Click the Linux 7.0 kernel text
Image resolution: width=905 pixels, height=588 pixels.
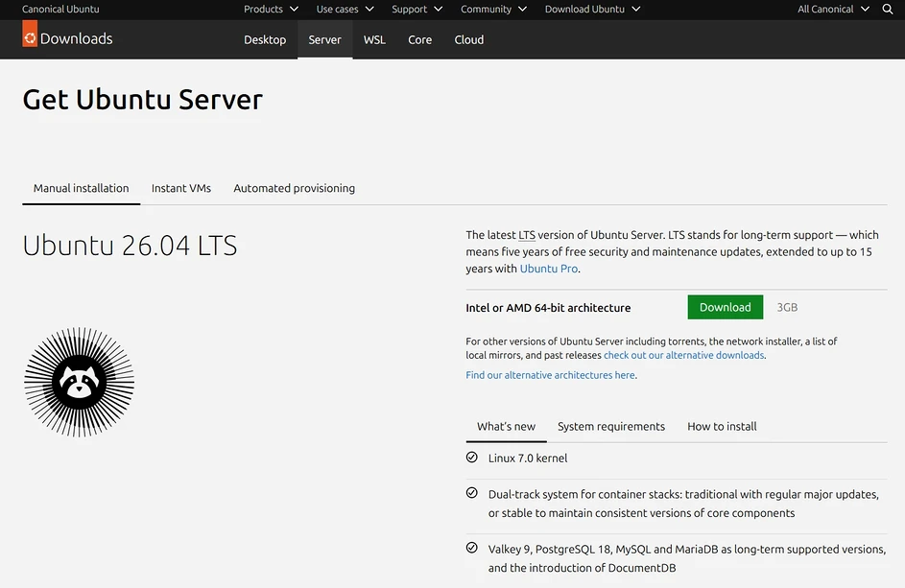[x=528, y=459]
